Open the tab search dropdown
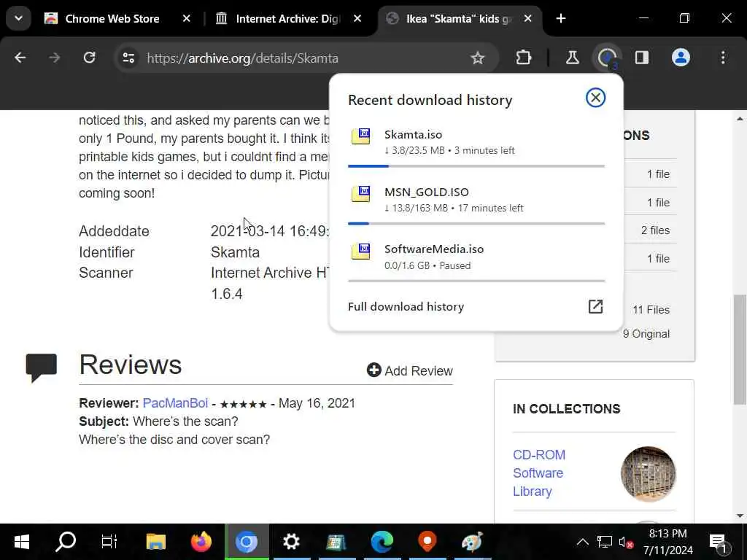Screen dimensions: 747x560 (x=18, y=18)
